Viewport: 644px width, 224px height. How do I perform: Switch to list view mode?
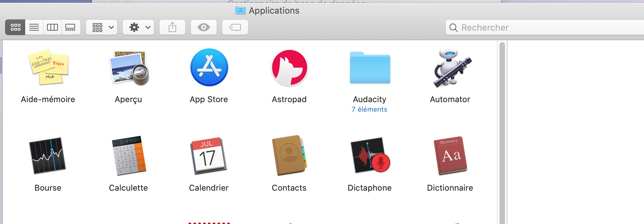pyautogui.click(x=34, y=27)
